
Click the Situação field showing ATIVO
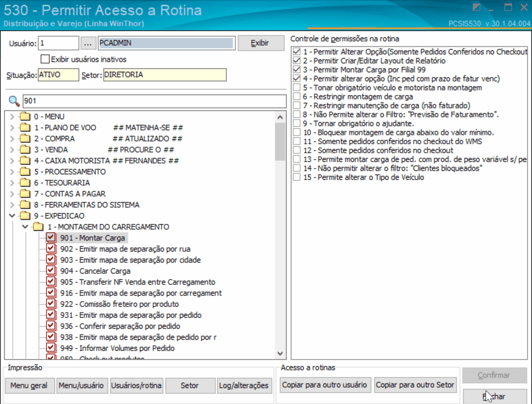(x=58, y=75)
